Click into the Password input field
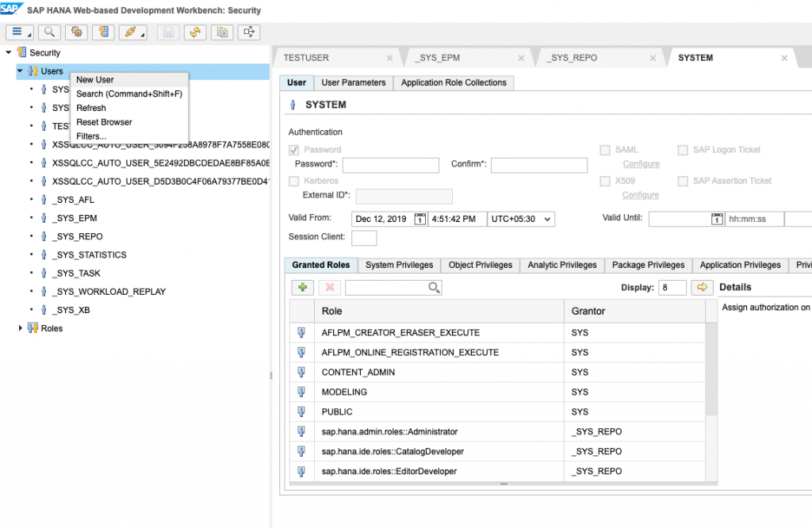The image size is (812, 528). [x=391, y=165]
